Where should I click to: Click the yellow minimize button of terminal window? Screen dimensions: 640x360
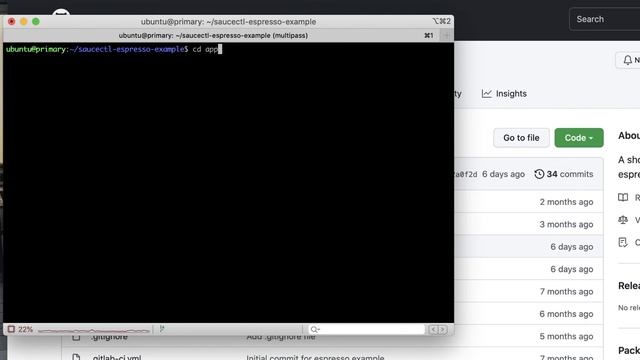[24, 21]
